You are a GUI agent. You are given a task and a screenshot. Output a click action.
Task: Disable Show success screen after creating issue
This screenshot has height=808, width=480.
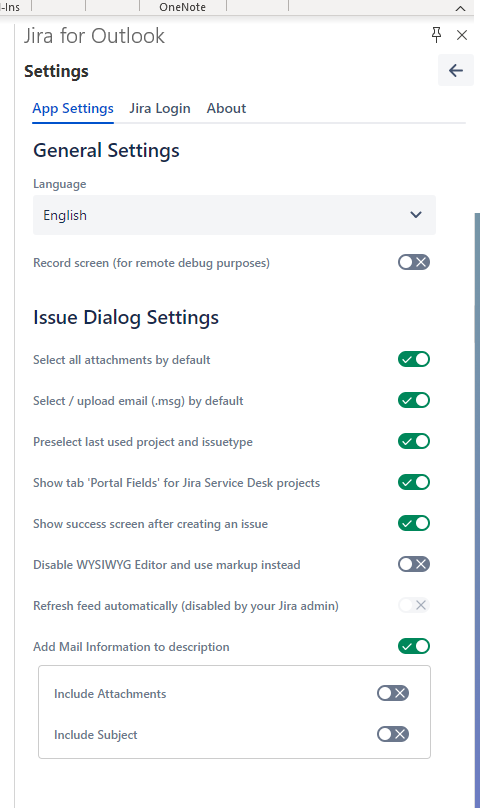tap(413, 523)
